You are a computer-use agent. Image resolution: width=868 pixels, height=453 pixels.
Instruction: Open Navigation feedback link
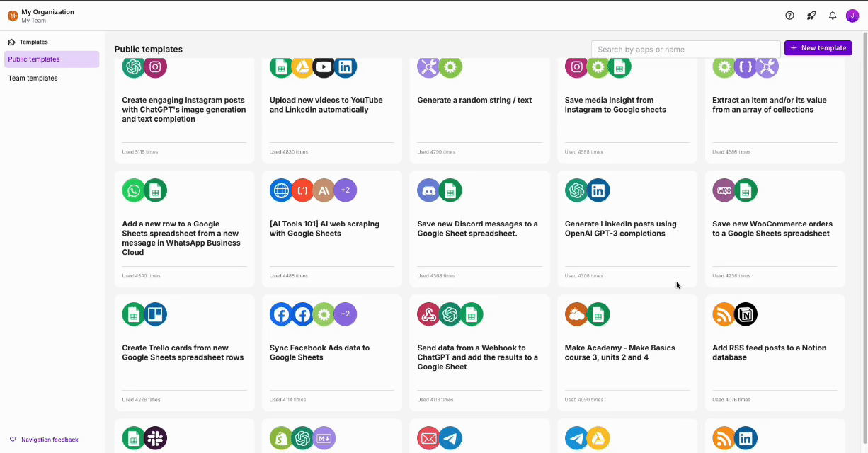coord(50,440)
